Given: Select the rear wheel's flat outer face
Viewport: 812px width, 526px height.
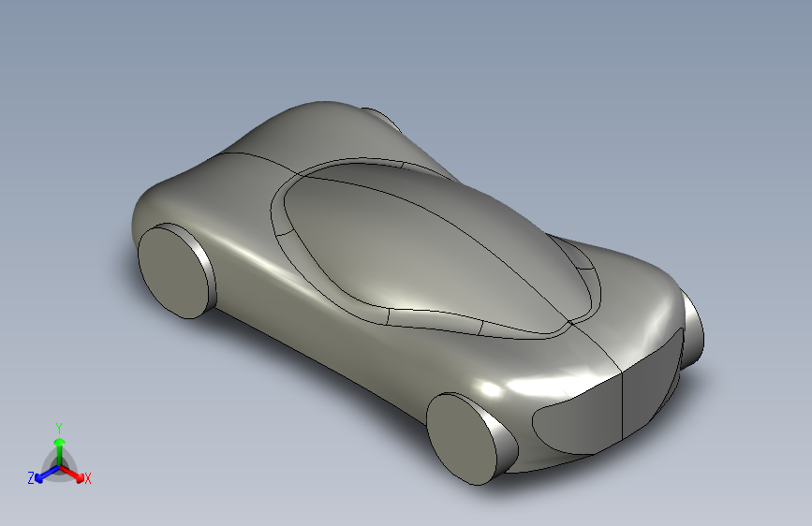Looking at the screenshot, I should [172, 272].
